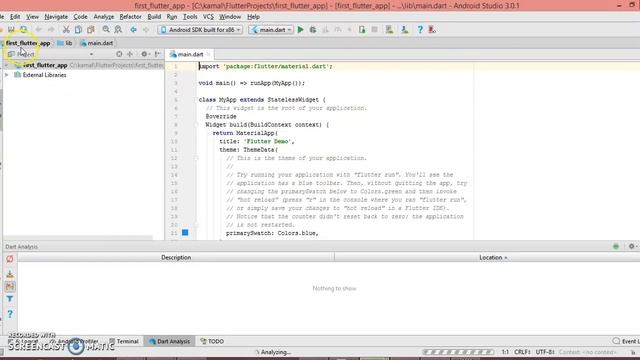Close the main.dart editor tab
Image resolution: width=640 pixels, height=360 pixels.
click(209, 54)
